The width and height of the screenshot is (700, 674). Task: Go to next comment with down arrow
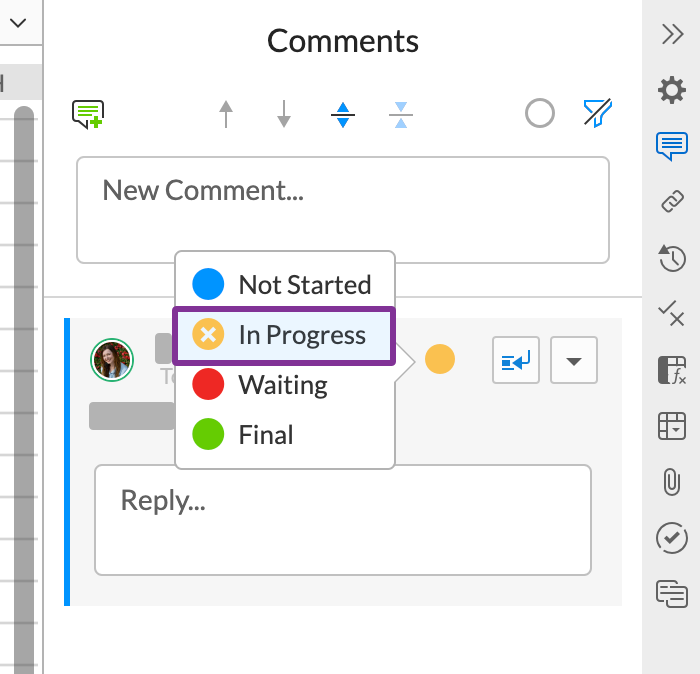pyautogui.click(x=284, y=114)
